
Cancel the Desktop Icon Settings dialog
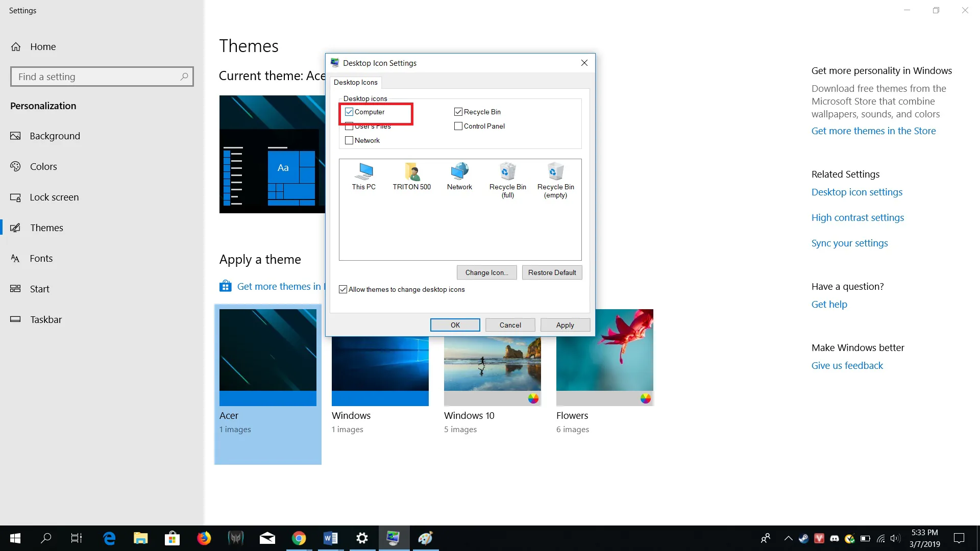click(510, 325)
